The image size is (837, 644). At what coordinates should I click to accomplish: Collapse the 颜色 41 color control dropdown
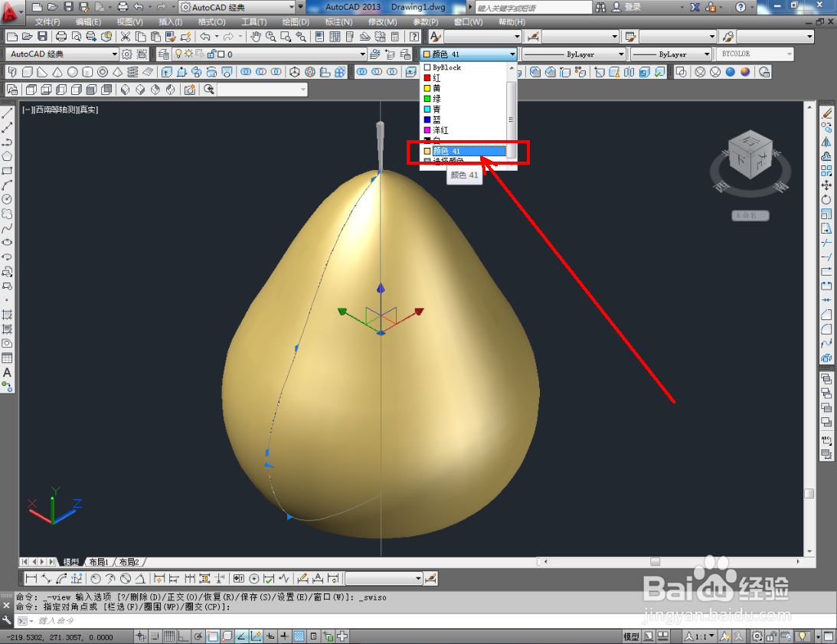[512, 54]
